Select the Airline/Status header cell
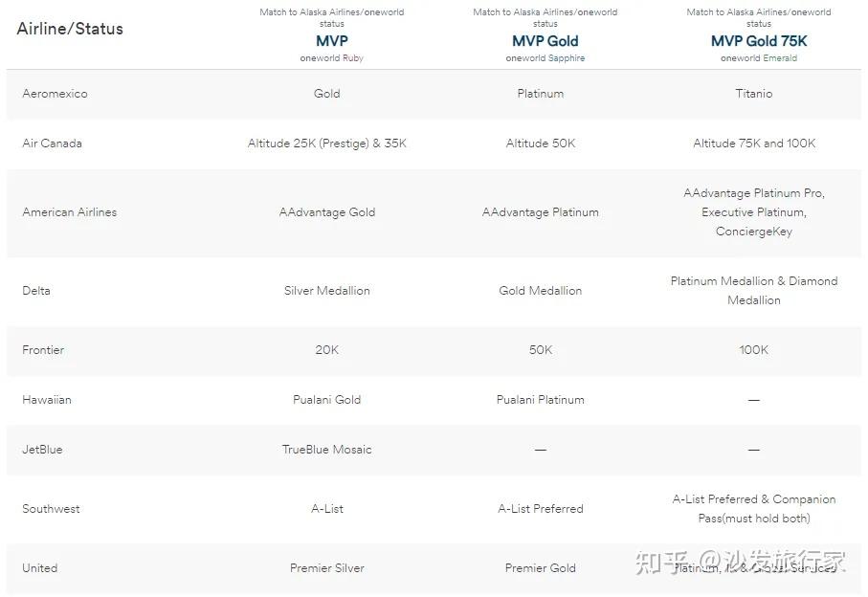Image resolution: width=868 pixels, height=597 pixels. (x=70, y=29)
